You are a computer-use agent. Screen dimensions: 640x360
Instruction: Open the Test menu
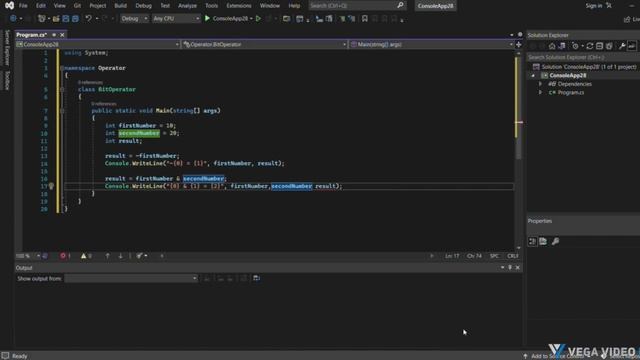(165, 6)
